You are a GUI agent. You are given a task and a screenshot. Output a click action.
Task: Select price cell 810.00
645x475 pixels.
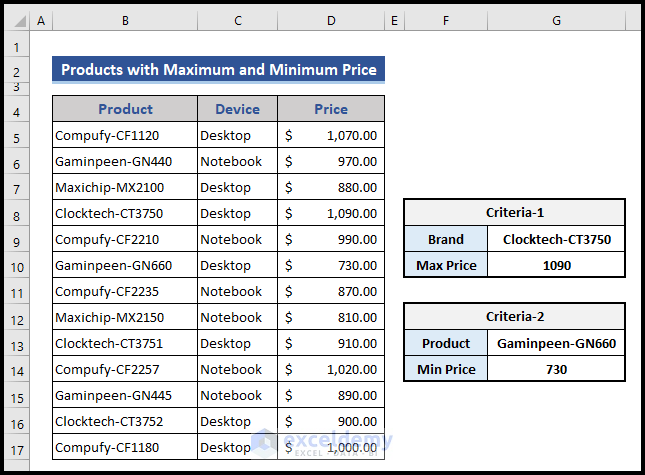click(x=331, y=317)
